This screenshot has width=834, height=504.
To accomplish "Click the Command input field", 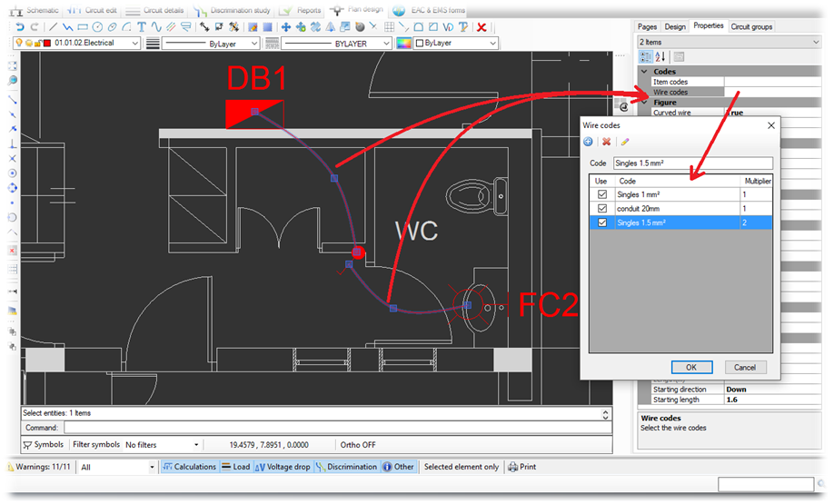I will pos(338,428).
